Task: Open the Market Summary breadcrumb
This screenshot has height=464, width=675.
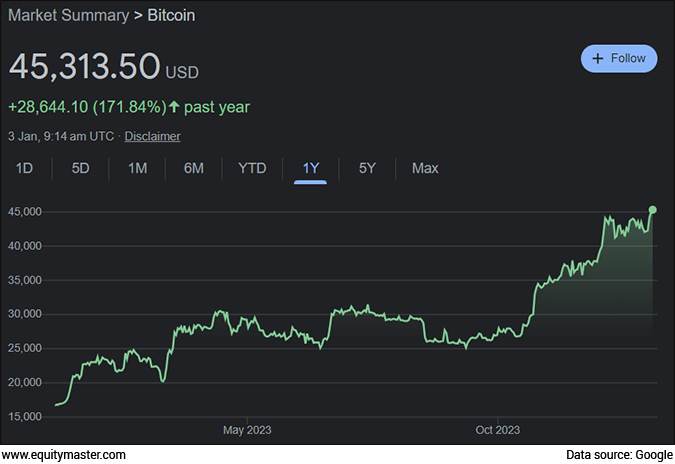Action: point(68,17)
